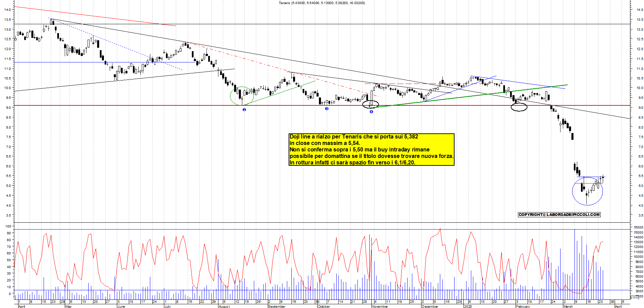Viewport: 644px width, 308px height.
Task: Select the 'September' month label
Action: [277, 306]
